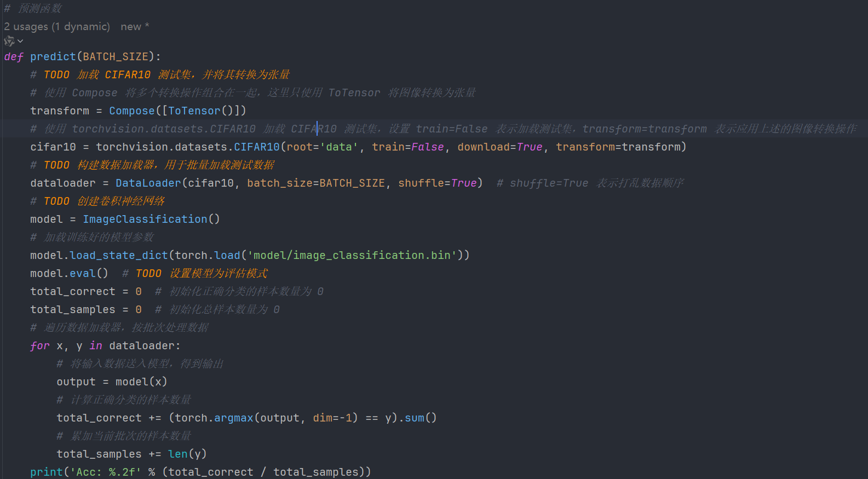Click 'Compose' in the transform assignment line

(x=132, y=111)
